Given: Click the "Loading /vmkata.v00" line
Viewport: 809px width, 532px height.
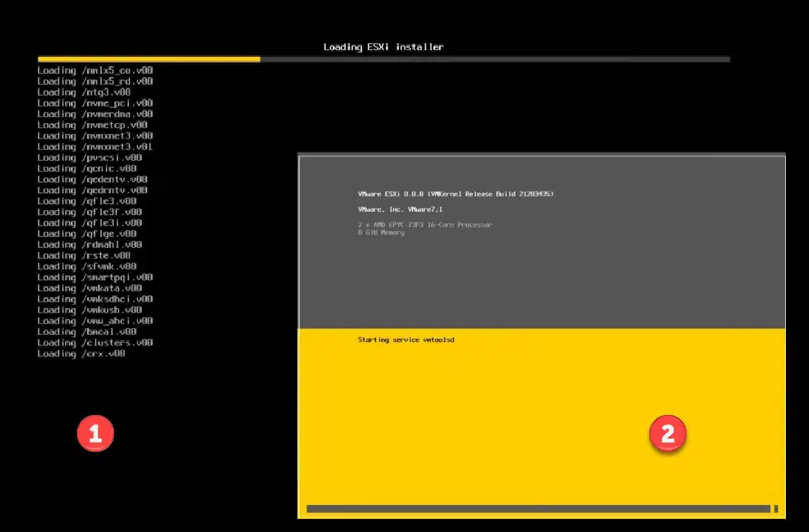Looking at the screenshot, I should (x=90, y=288).
